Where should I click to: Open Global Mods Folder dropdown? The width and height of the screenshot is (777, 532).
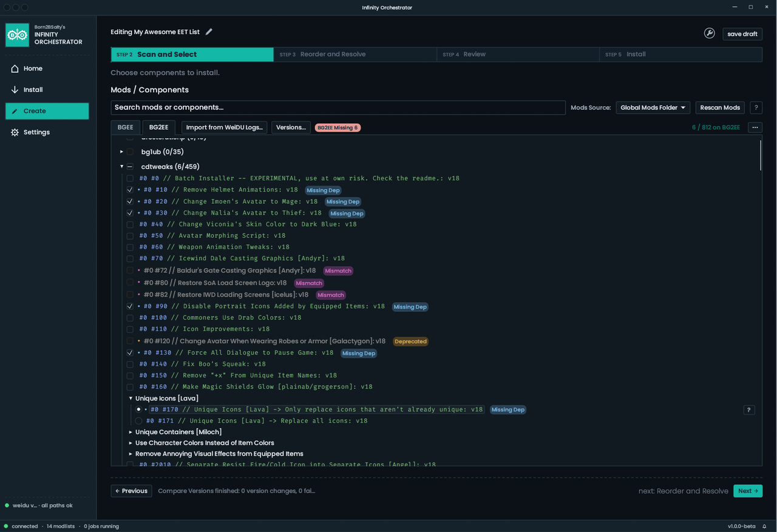click(653, 107)
